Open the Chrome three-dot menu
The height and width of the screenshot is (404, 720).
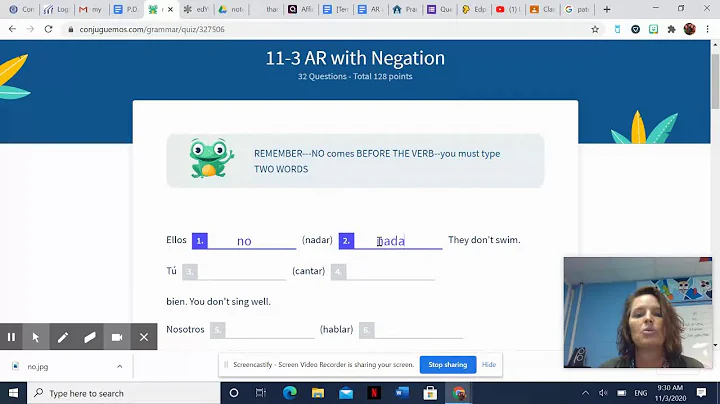(x=708, y=29)
